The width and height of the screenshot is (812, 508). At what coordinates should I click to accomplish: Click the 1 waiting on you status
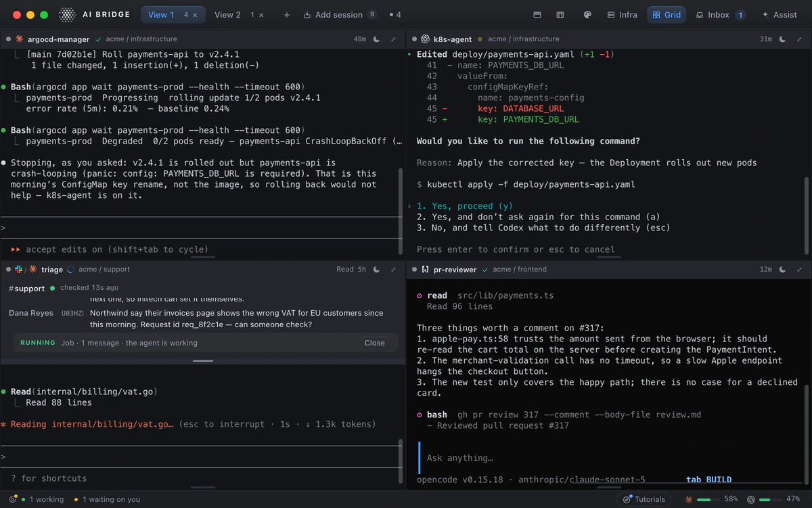(x=107, y=499)
